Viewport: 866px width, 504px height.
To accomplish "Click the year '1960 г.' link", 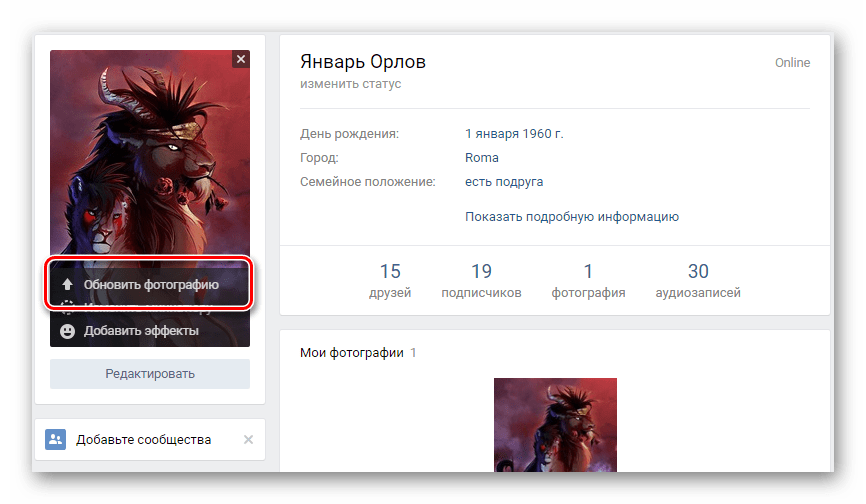I will (542, 134).
